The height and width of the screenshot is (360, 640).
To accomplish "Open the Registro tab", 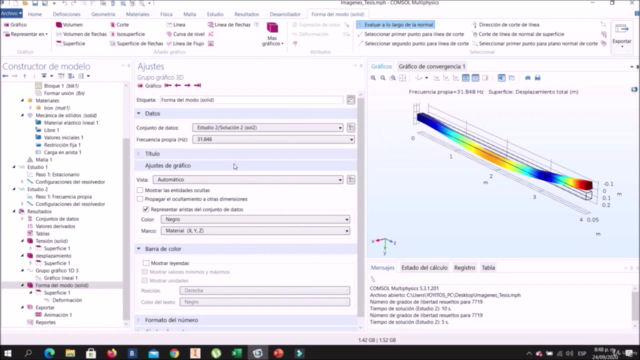I will pyautogui.click(x=464, y=268).
